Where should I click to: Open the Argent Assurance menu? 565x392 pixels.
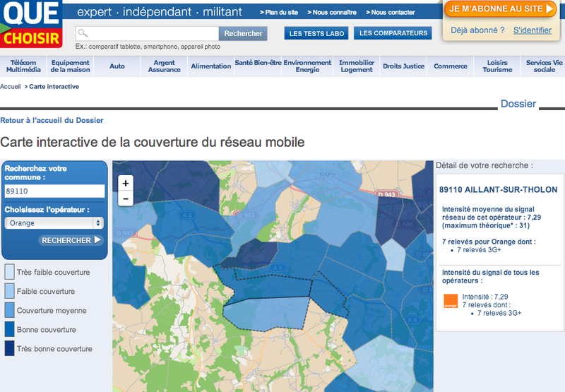[164, 66]
